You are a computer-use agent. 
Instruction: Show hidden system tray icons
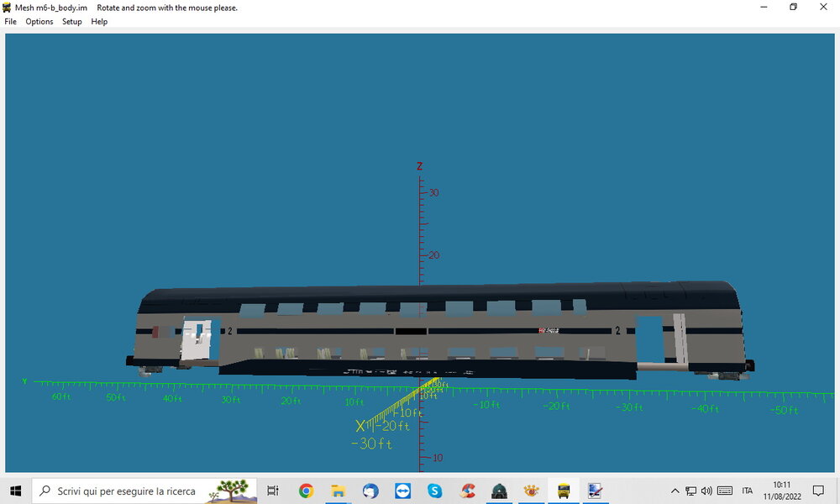[x=675, y=491]
